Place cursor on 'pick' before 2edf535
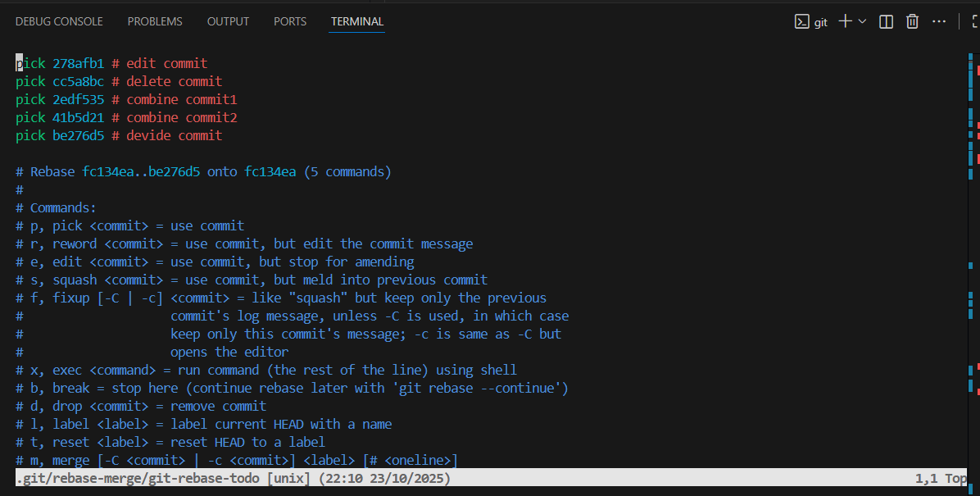980x496 pixels. coord(30,99)
